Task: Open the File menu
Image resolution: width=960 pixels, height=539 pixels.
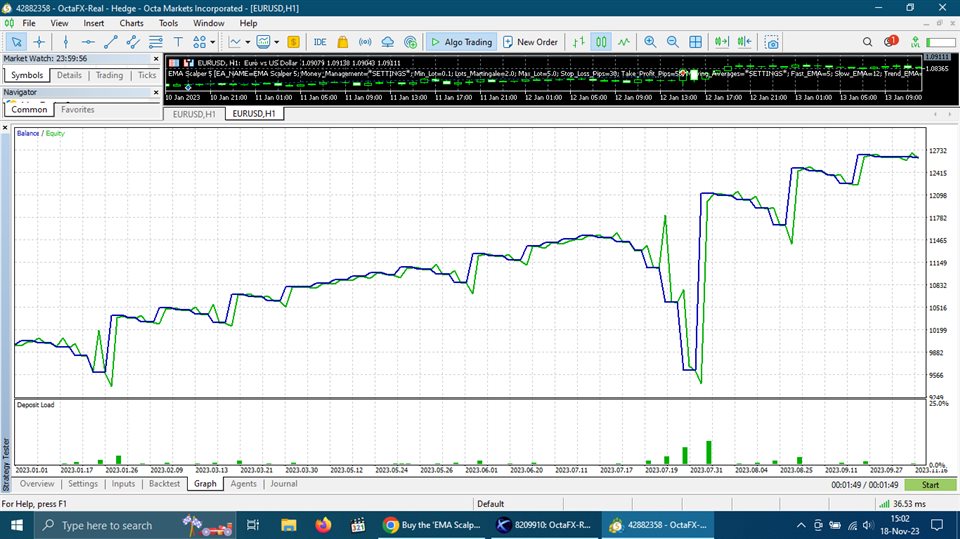Action: (29, 23)
